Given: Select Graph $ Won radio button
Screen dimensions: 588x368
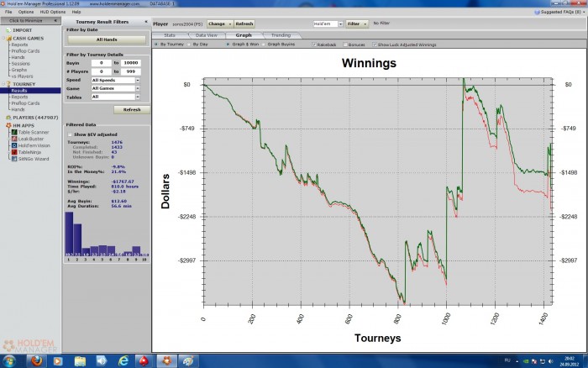Looking at the screenshot, I should [x=228, y=45].
